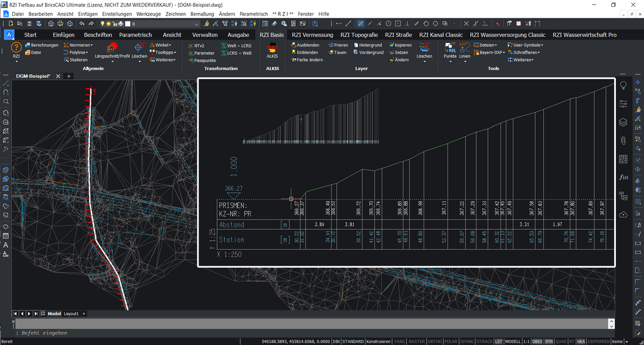The width and height of the screenshot is (644, 345).
Task: Open the RZI Straße ribbon tab
Action: [398, 35]
